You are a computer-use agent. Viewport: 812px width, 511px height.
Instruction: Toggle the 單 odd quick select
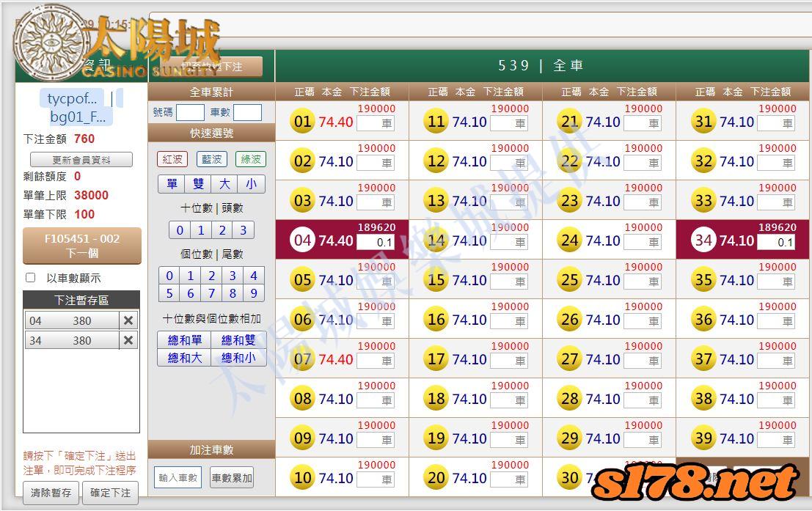[172, 184]
